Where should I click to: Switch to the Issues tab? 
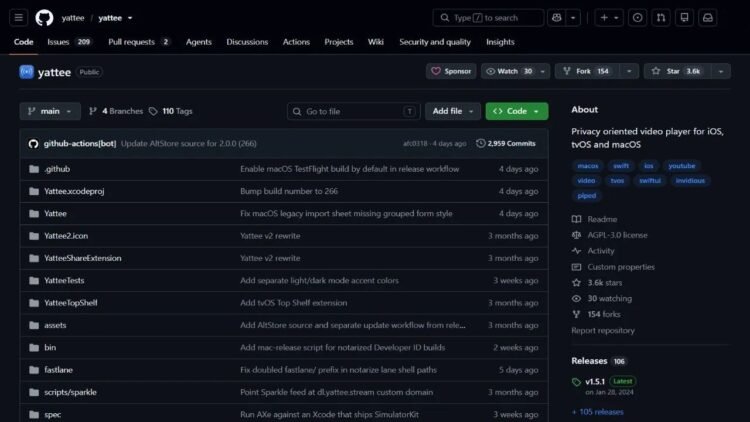point(69,42)
